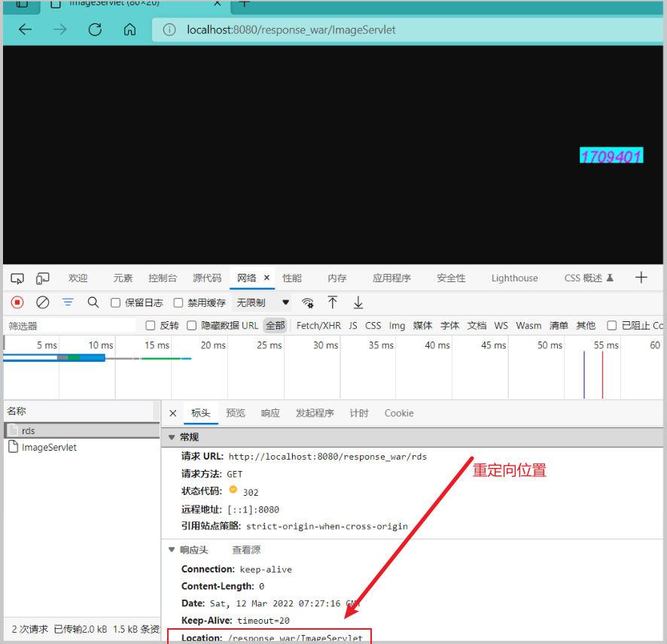667x644 pixels.
Task: Click the captcha image 1709401
Action: pyautogui.click(x=611, y=155)
